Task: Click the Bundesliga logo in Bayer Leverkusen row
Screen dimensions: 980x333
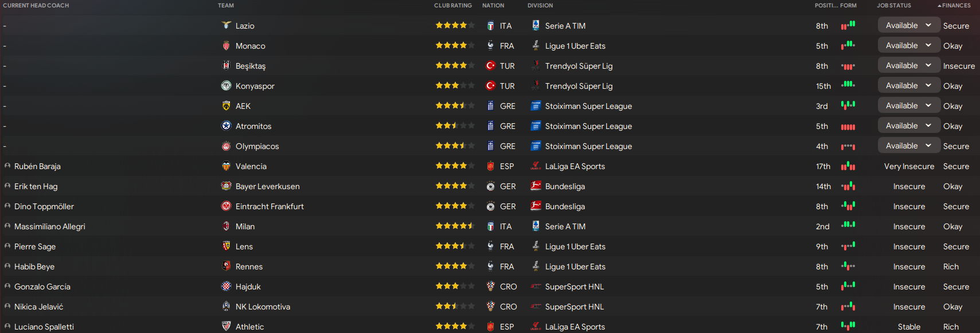Action: (536, 186)
